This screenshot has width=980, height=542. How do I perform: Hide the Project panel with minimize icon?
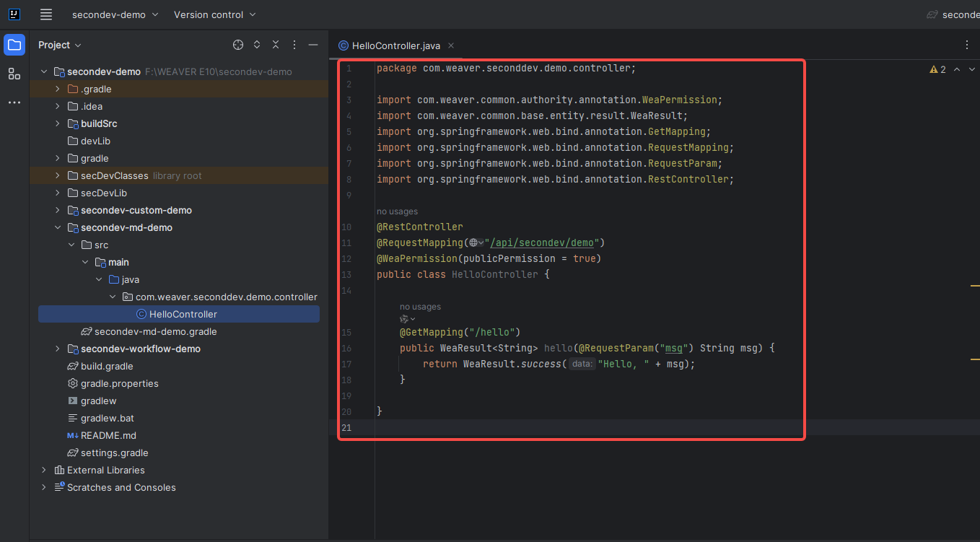pyautogui.click(x=313, y=45)
